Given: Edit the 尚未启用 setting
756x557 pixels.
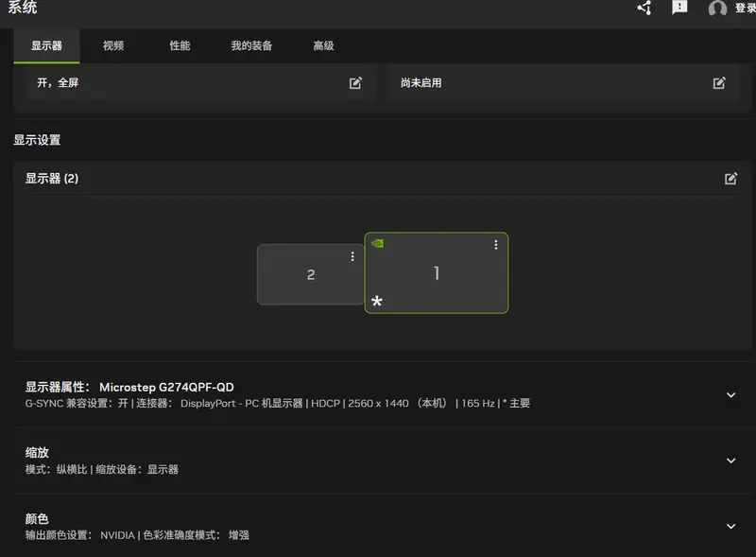Looking at the screenshot, I should (719, 83).
